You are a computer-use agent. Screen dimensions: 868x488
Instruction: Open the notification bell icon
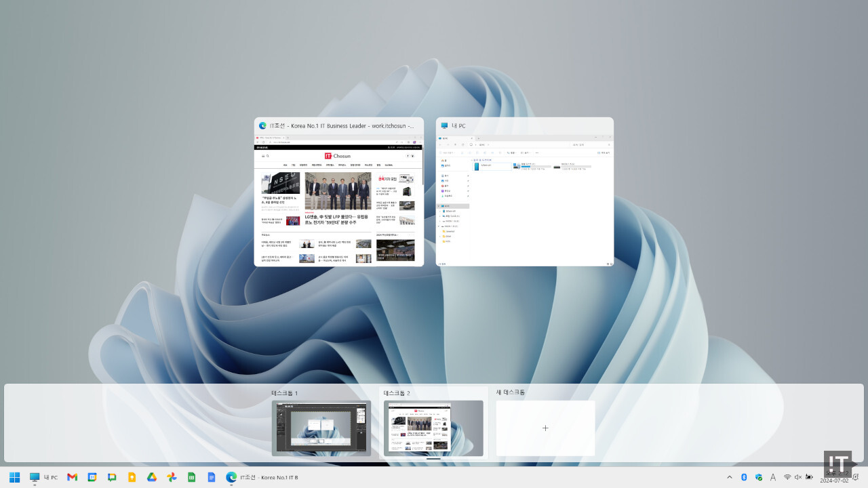[x=855, y=477]
